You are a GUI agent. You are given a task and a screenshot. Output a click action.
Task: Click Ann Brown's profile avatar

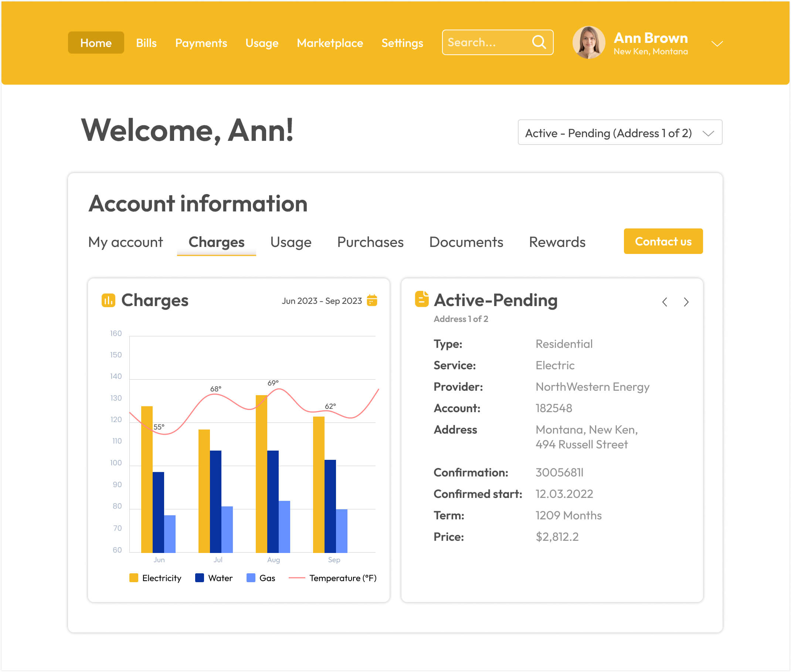[588, 42]
